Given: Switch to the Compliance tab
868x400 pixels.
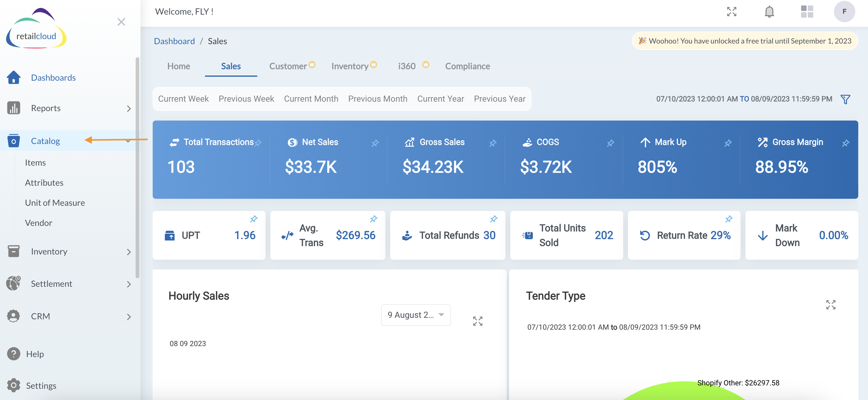Looking at the screenshot, I should (x=467, y=66).
